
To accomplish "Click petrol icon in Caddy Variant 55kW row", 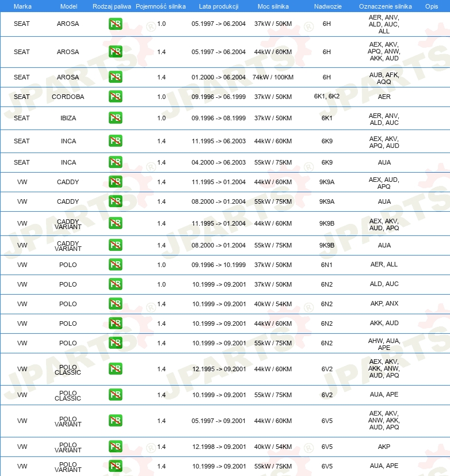I will tap(115, 245).
